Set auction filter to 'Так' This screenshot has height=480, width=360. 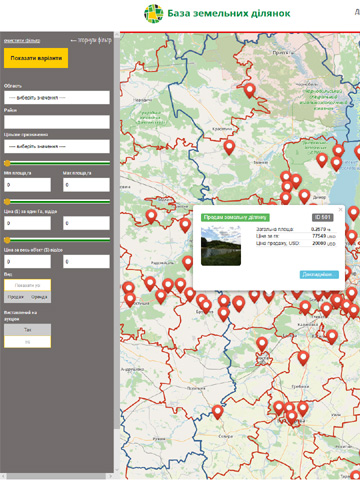tap(28, 330)
